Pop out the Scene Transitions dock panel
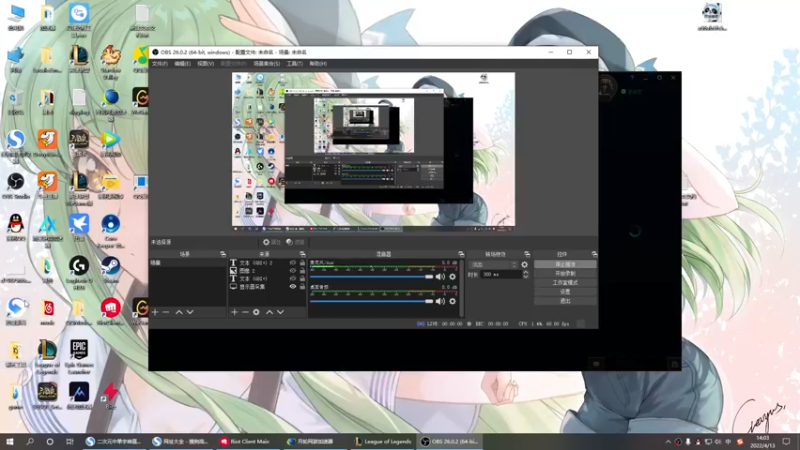This screenshot has width=800, height=450. click(527, 254)
